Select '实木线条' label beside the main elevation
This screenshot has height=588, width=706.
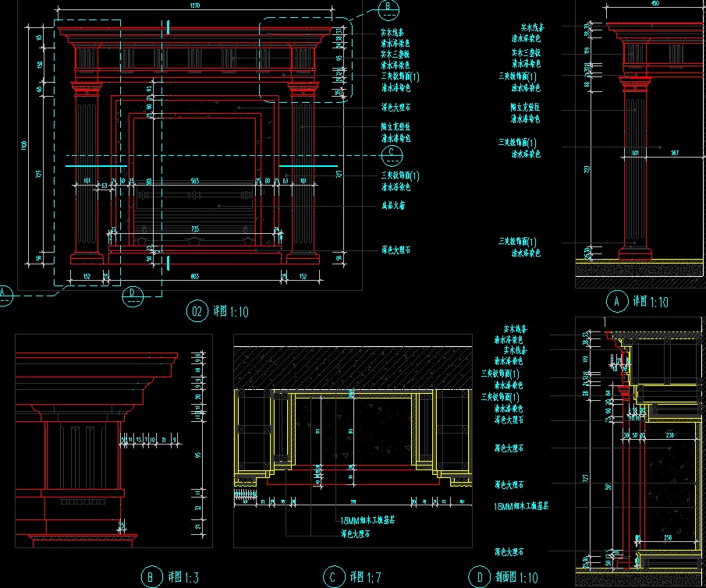[392, 33]
